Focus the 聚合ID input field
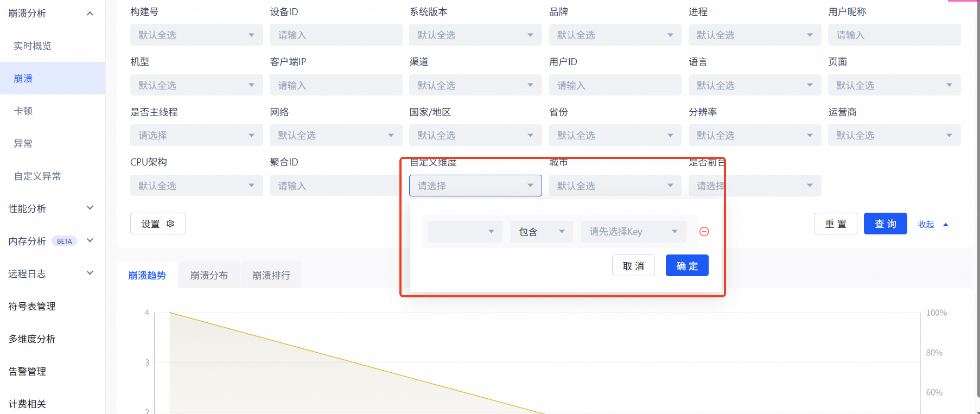Screen dimensions: 980x414 pyautogui.click(x=336, y=186)
